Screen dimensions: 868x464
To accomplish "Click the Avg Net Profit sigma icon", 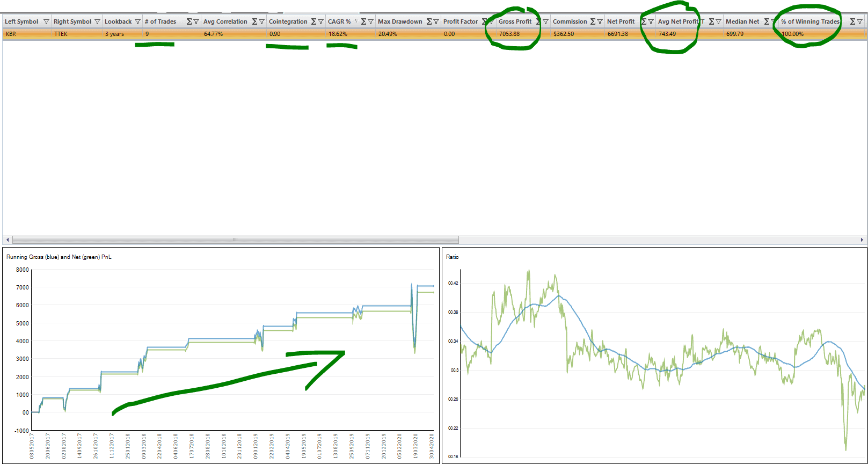I will click(711, 21).
